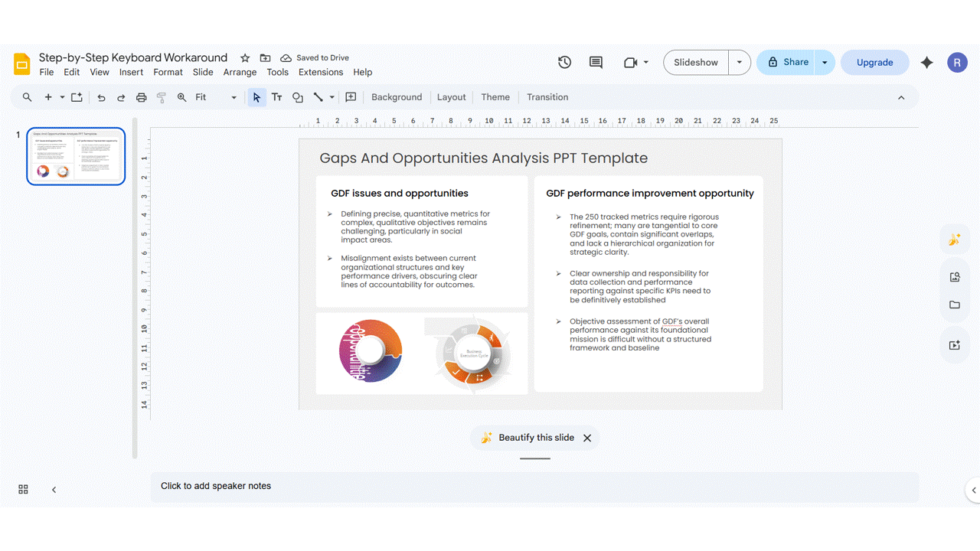Click the Saved to Drive cloud status
The height and width of the screenshot is (551, 980).
pyautogui.click(x=315, y=58)
